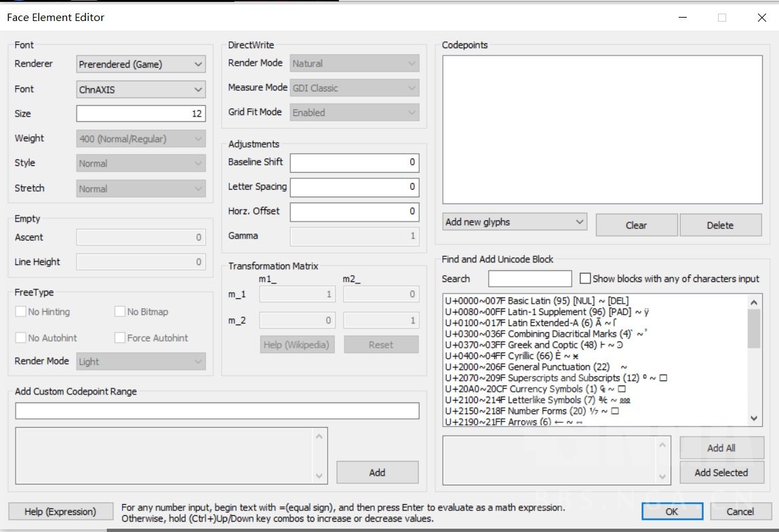Click the Size input field
This screenshot has height=532, width=779.
pyautogui.click(x=140, y=114)
